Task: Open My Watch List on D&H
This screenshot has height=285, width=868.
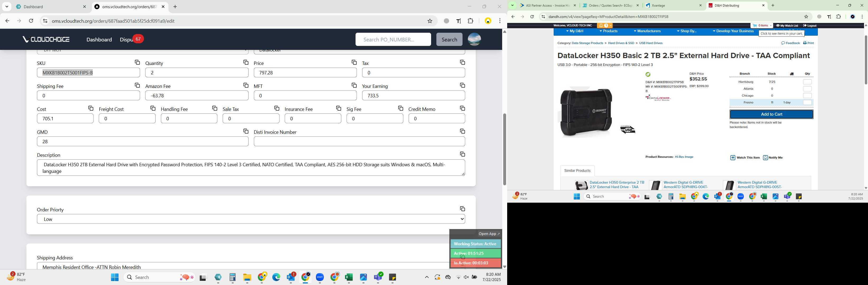Action: point(787,26)
